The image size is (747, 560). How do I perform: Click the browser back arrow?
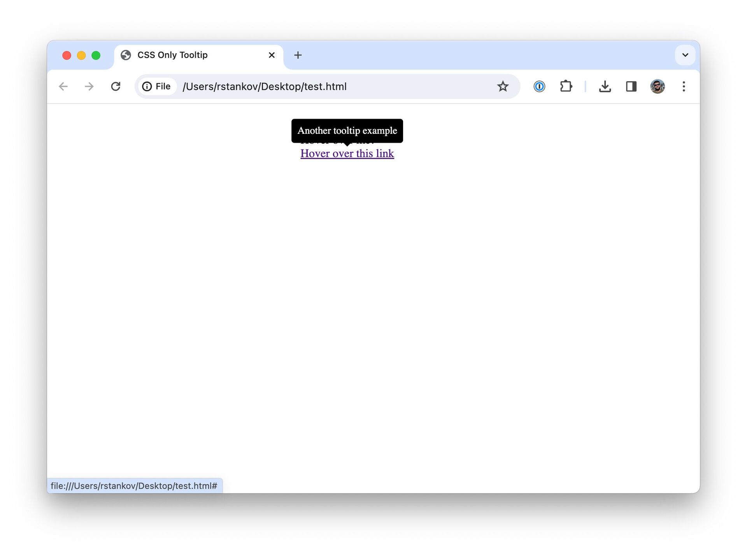click(x=63, y=86)
